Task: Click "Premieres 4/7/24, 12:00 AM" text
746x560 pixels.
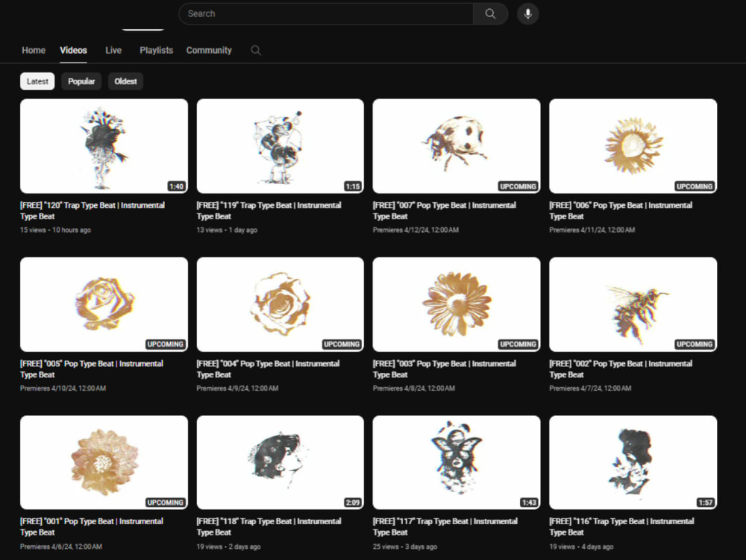Action: pos(590,388)
